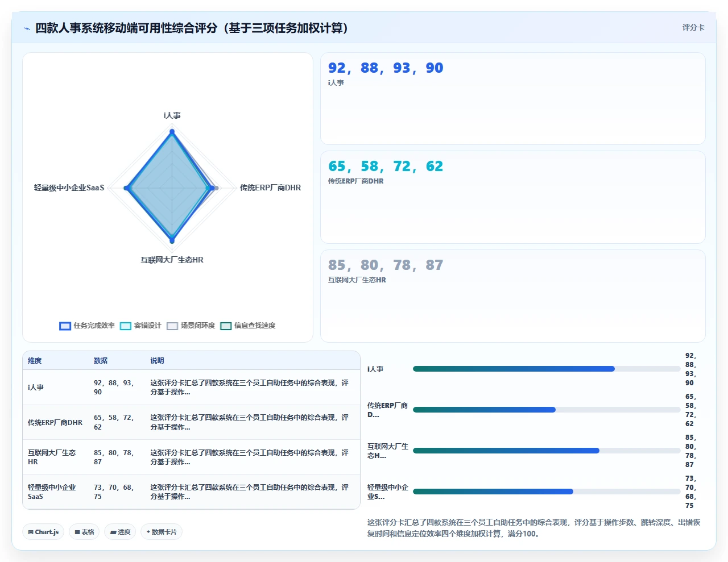This screenshot has height=562, width=728.
Task: Click the Chart.js tag chip
Action: 43,532
